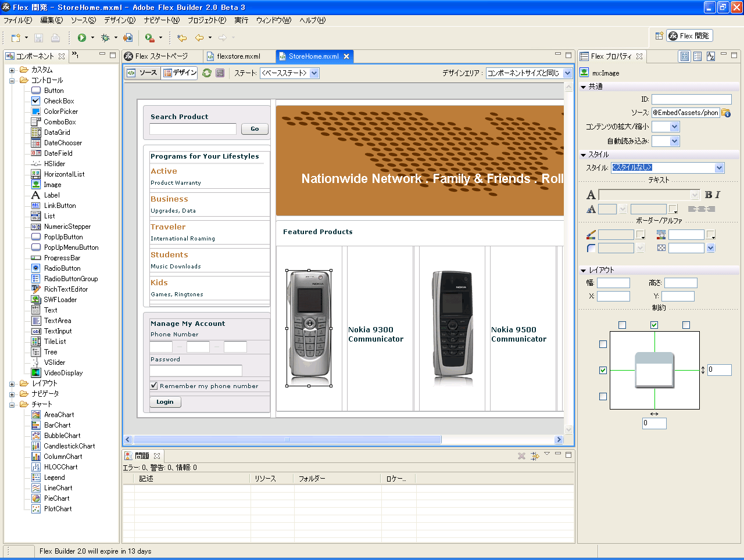Open the プロジェクト(P) menu
Screen dimensions: 744x560
tap(206, 20)
